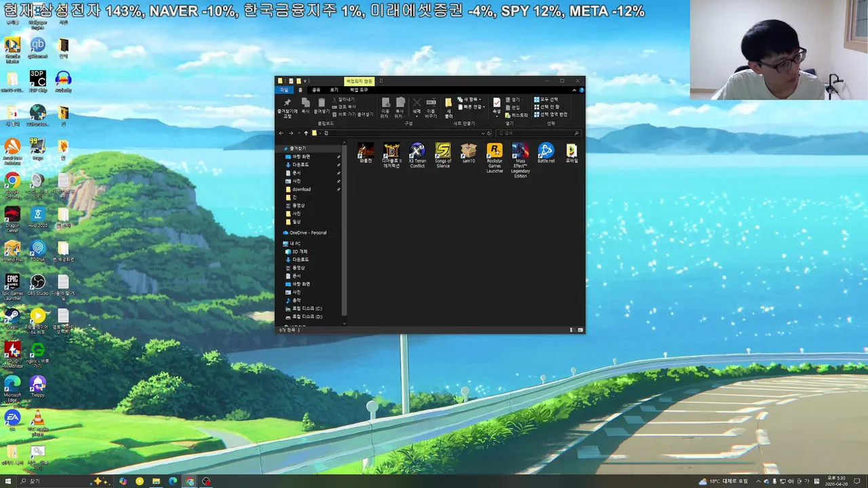Screen dimensions: 868x488
Task: Open Microsoft Edge desktop shortcut
Action: click(12, 389)
